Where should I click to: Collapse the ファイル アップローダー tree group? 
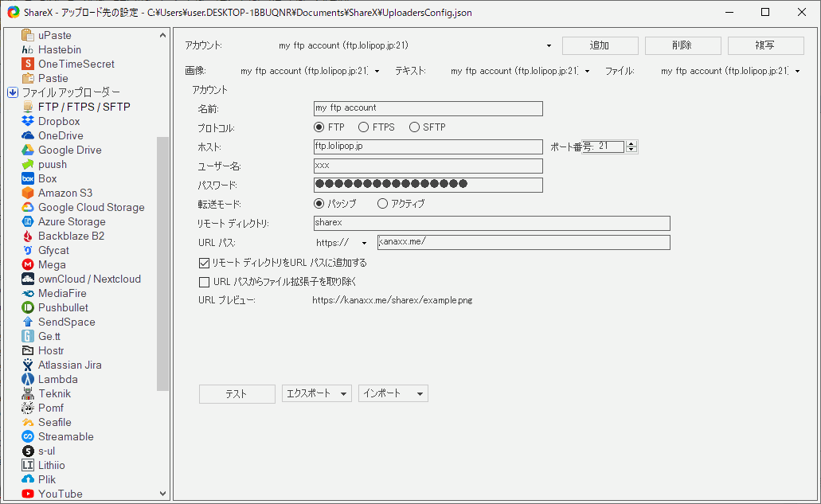pos(13,92)
